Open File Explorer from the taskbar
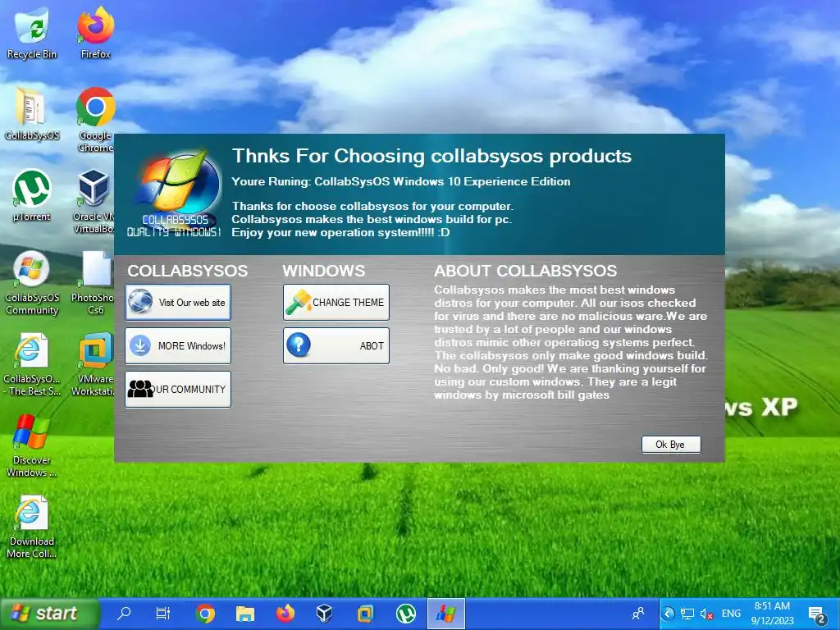This screenshot has height=630, width=840. pyautogui.click(x=244, y=614)
